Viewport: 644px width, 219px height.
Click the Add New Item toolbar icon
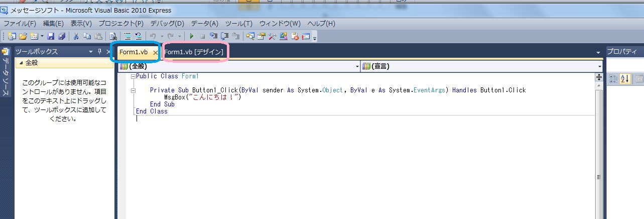click(x=34, y=36)
